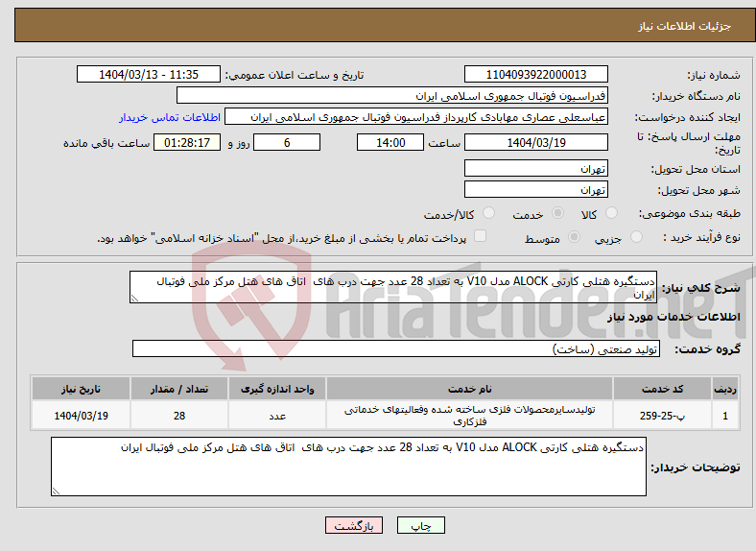Click the چاپ (print) button
The image size is (756, 551).
420,525
